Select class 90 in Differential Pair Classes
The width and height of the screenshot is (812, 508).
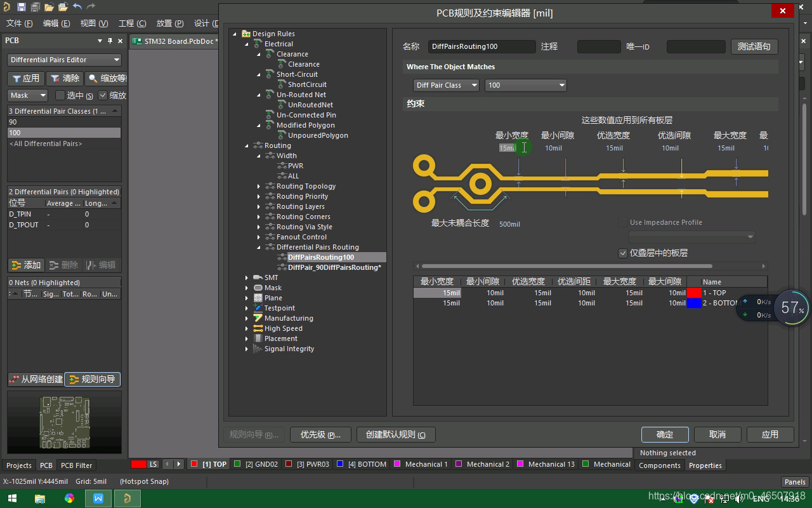click(64, 122)
